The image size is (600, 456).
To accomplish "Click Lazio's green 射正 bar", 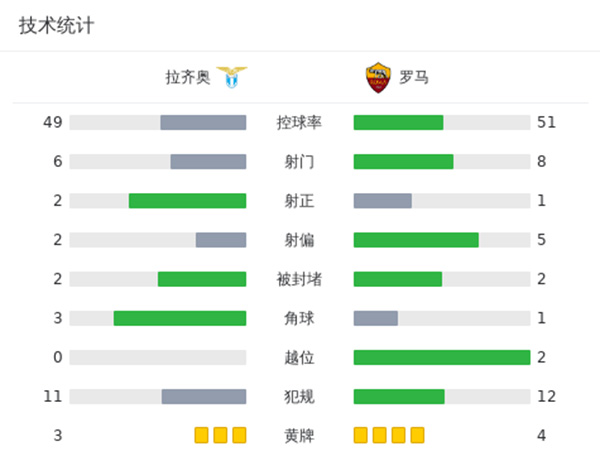I will coord(187,201).
